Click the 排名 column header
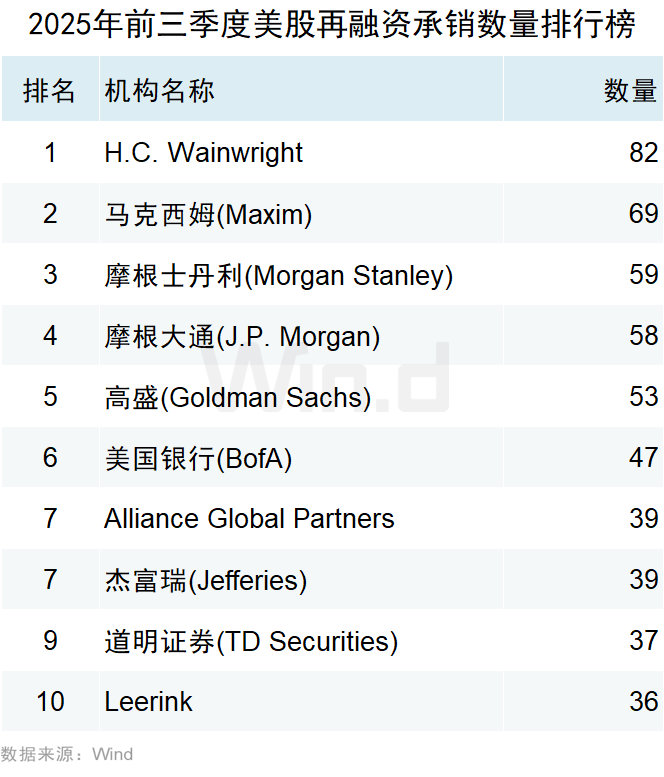This screenshot has width=664, height=777. 50,91
